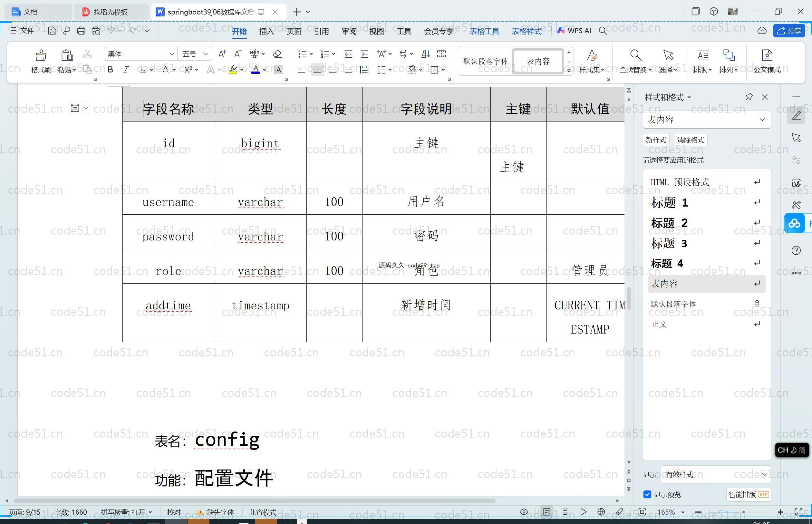Viewport: 812px width, 524px height.
Task: Click the Print Preview icon
Action: [96, 31]
